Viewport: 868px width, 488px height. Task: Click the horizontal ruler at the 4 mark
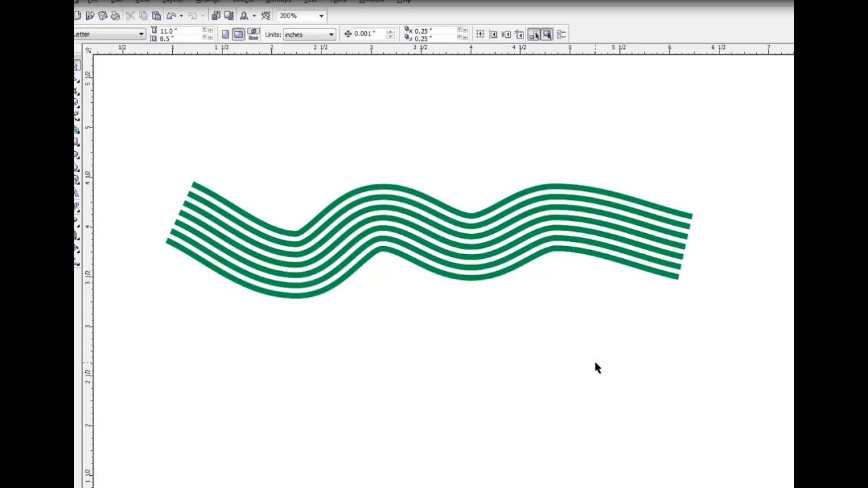pyautogui.click(x=471, y=49)
